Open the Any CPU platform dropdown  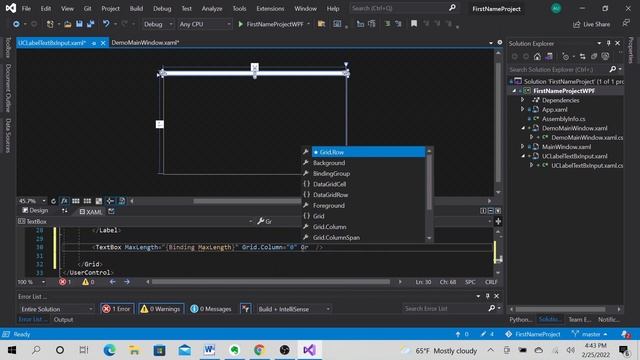pyautogui.click(x=204, y=24)
